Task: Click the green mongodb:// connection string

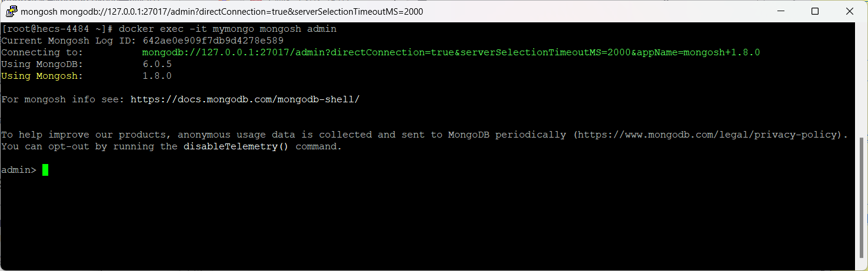Action: click(451, 52)
